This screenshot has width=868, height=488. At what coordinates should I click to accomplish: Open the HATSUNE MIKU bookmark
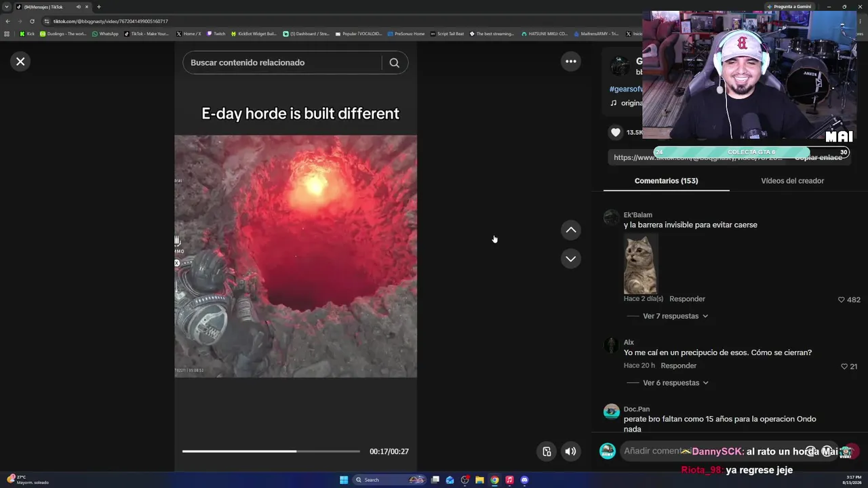[x=544, y=34]
